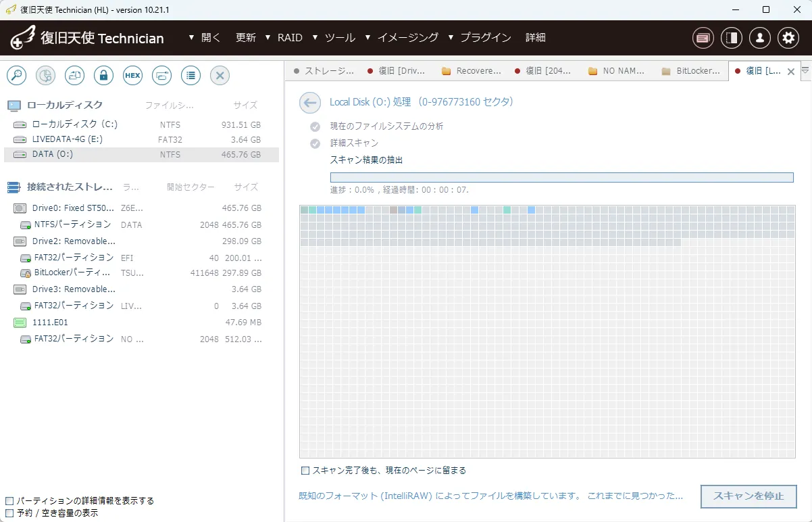812x522 pixels.
Task: Start a scan with the magnifier toolbar icon
Action: click(16, 75)
